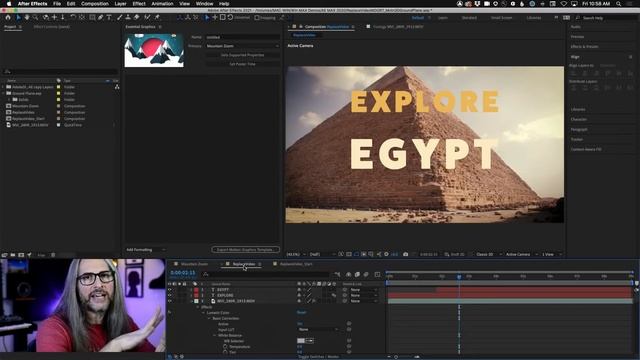Select the Type text tool

(x=109, y=18)
